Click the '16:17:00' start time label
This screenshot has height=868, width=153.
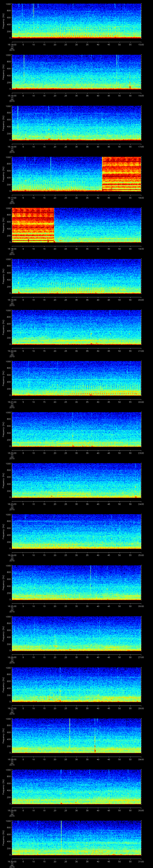click(12, 198)
